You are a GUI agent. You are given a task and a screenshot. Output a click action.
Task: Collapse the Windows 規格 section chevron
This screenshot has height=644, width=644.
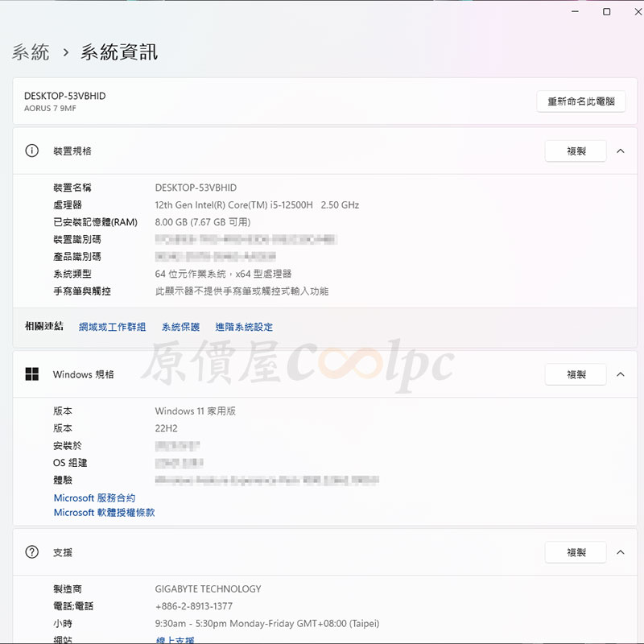click(x=620, y=374)
